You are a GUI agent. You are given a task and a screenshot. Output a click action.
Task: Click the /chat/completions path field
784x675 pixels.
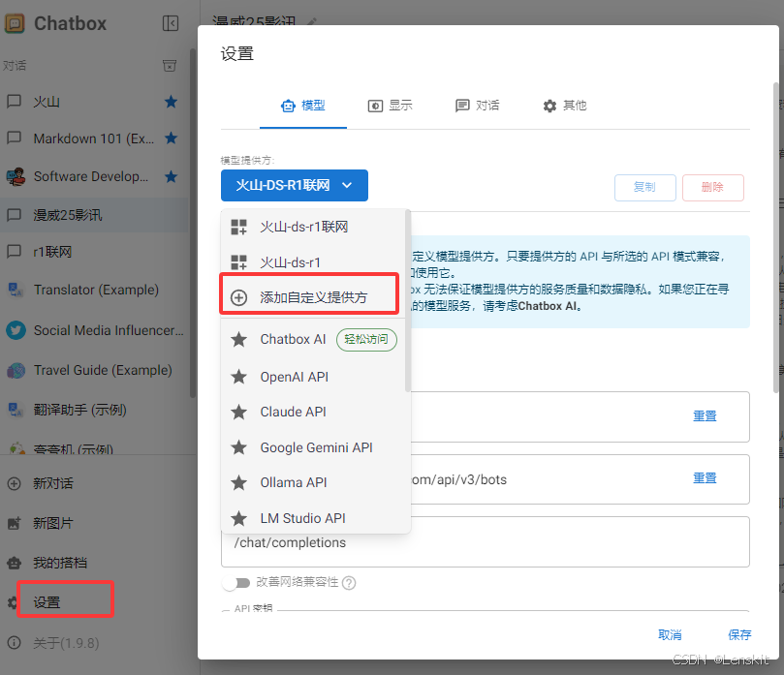(x=485, y=542)
